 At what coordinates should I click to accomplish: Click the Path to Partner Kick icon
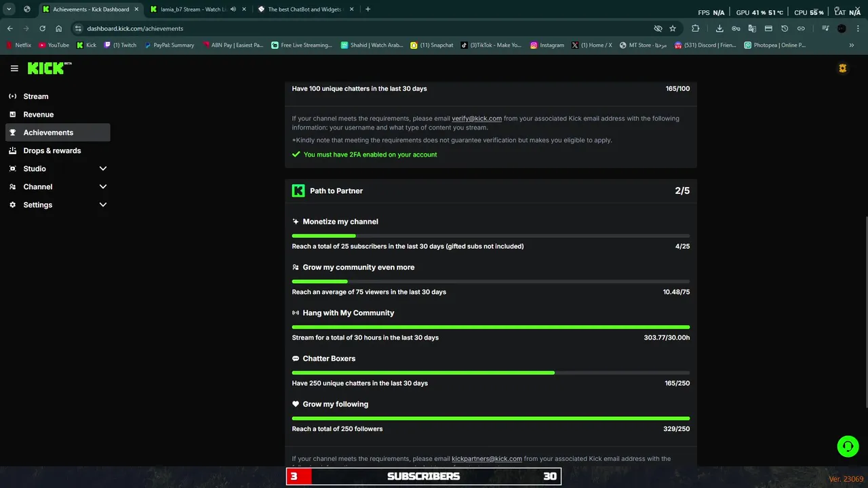tap(298, 190)
